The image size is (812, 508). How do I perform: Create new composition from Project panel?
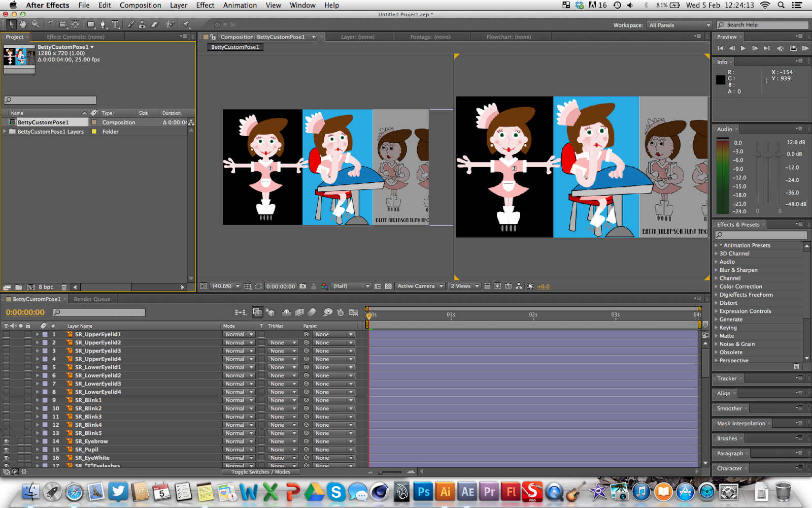[30, 287]
